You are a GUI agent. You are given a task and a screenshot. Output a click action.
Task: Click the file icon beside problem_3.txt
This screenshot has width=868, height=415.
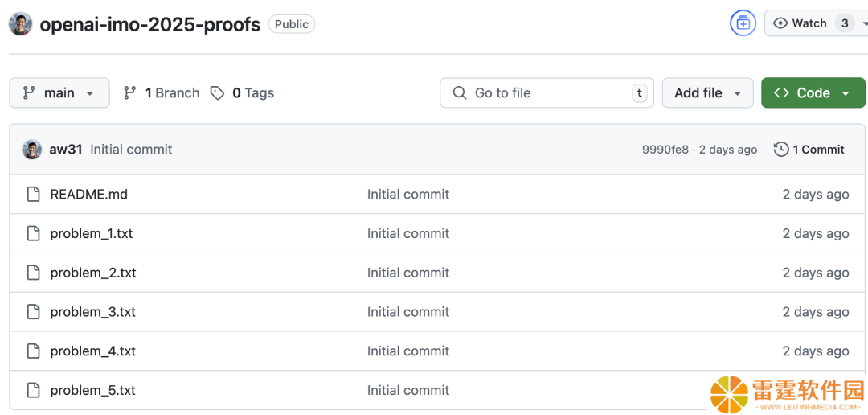pos(34,312)
